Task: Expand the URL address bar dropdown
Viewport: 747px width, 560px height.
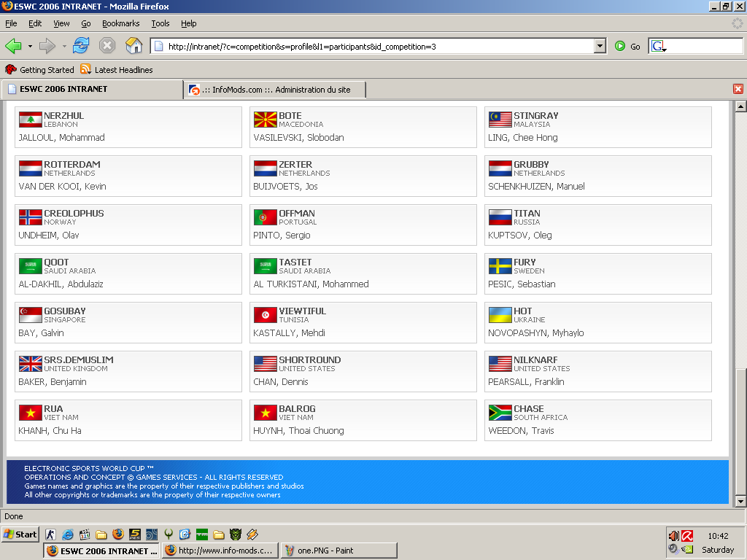Action: tap(600, 46)
